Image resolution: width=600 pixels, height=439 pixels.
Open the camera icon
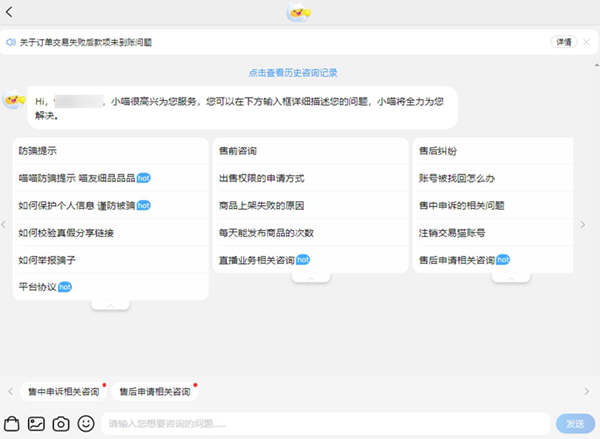tap(61, 423)
